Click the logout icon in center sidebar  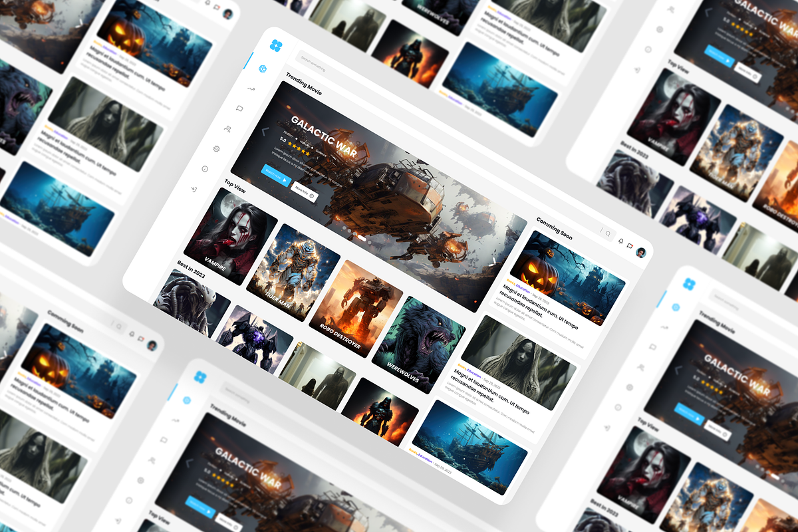193,190
